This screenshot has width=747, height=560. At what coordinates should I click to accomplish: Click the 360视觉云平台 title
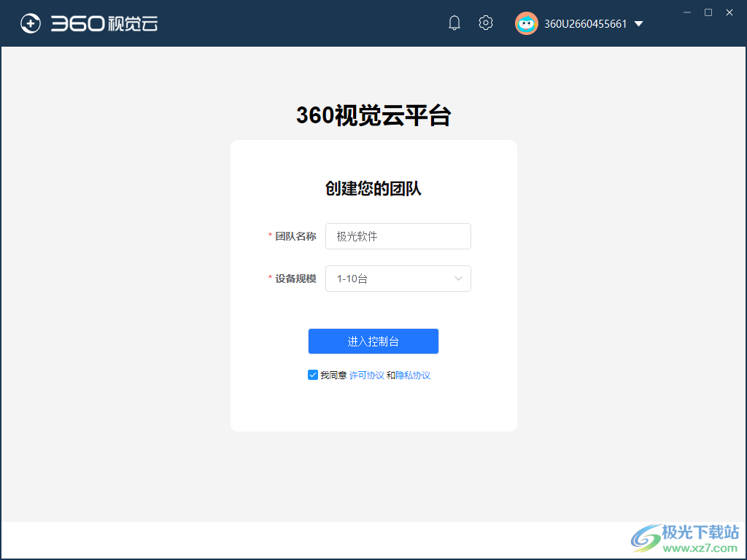click(x=373, y=115)
